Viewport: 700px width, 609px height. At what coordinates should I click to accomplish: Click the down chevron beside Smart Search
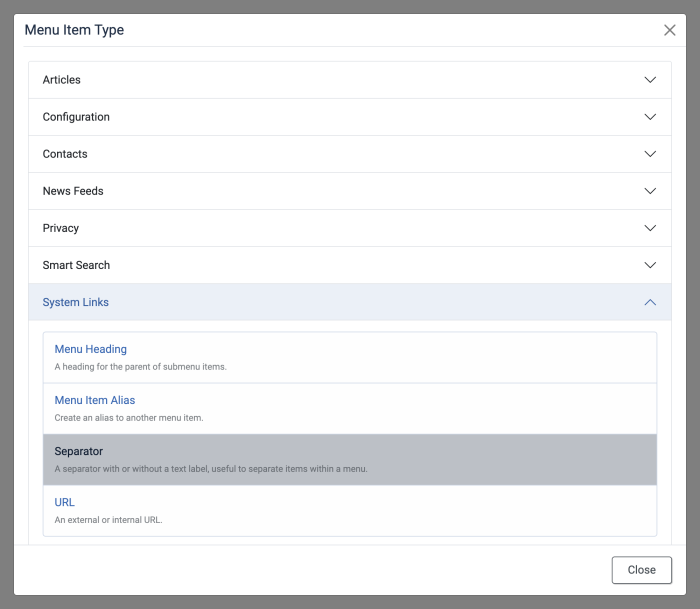click(x=650, y=265)
